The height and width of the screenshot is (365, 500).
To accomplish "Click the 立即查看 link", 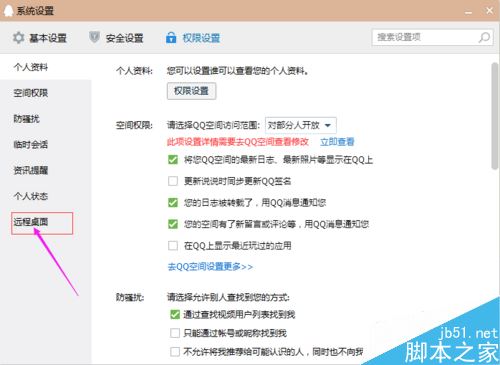I will coord(337,142).
